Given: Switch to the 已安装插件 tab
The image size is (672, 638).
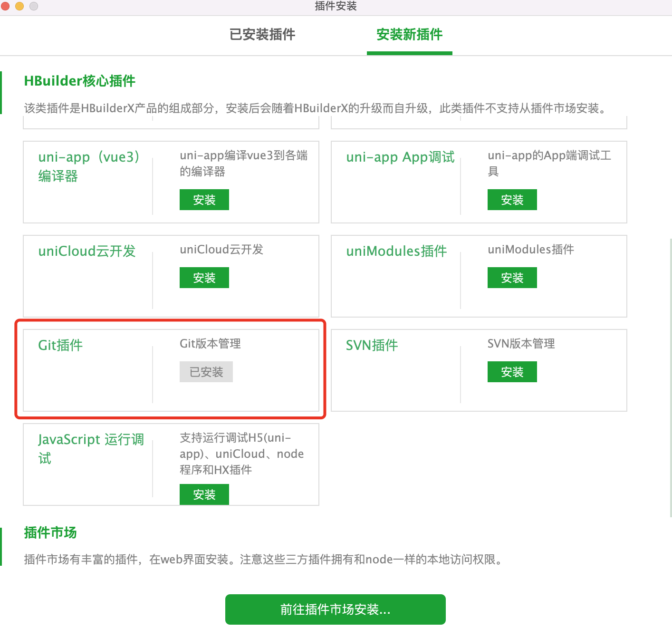Looking at the screenshot, I should point(262,34).
